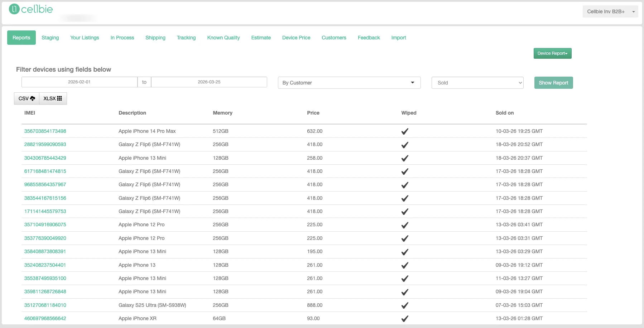Image resolution: width=644 pixels, height=328 pixels.
Task: Open IMEI 460697968566642 link
Action: pos(45,318)
